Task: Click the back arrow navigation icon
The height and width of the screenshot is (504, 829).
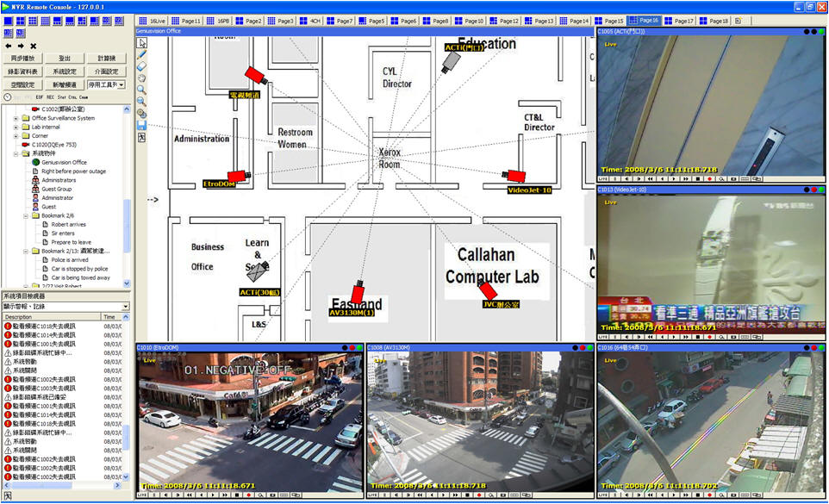Action: (9, 46)
